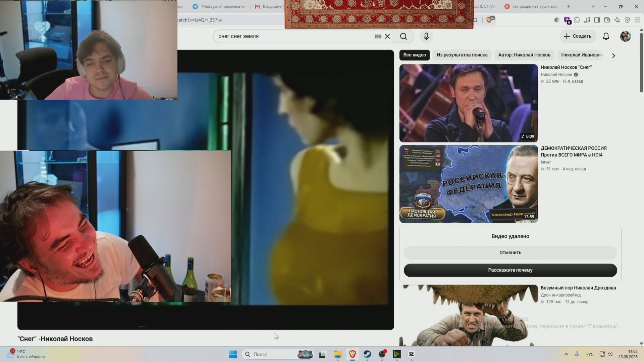
Task: Open the browser hamburger main menu
Action: point(637,20)
